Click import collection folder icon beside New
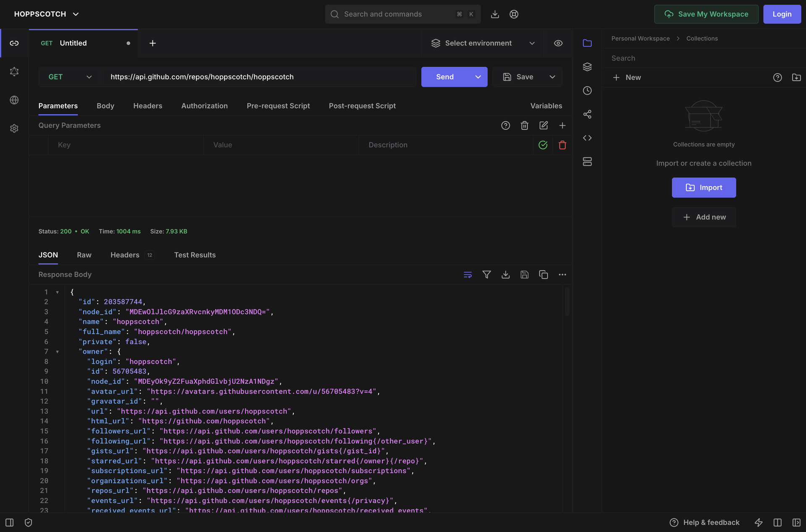The height and width of the screenshot is (532, 806). pyautogui.click(x=796, y=78)
